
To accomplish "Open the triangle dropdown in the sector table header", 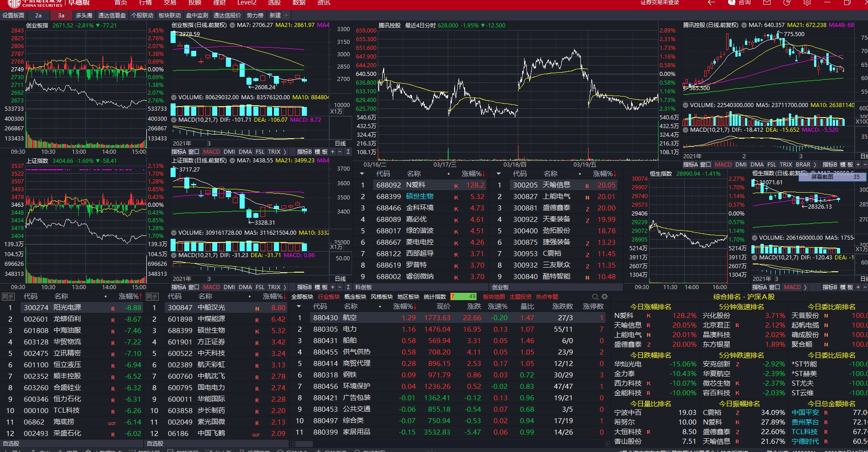I will click(x=299, y=307).
